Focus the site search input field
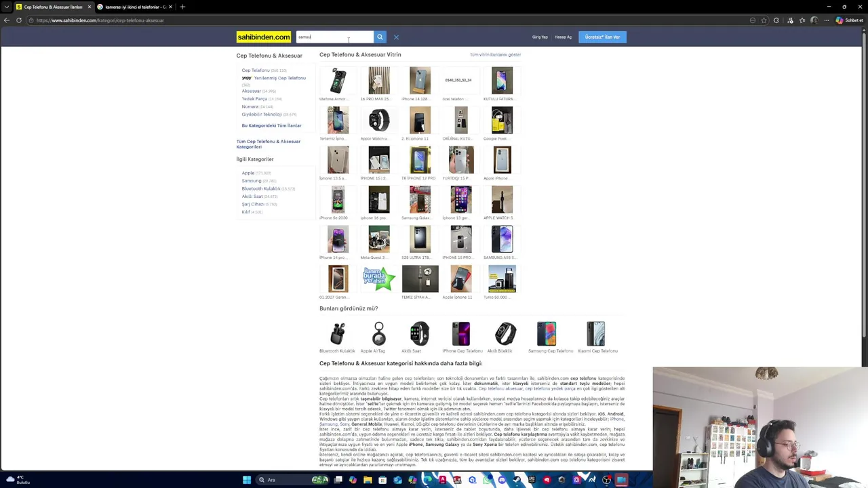Screen dimensions: 868x488 tap(334, 37)
